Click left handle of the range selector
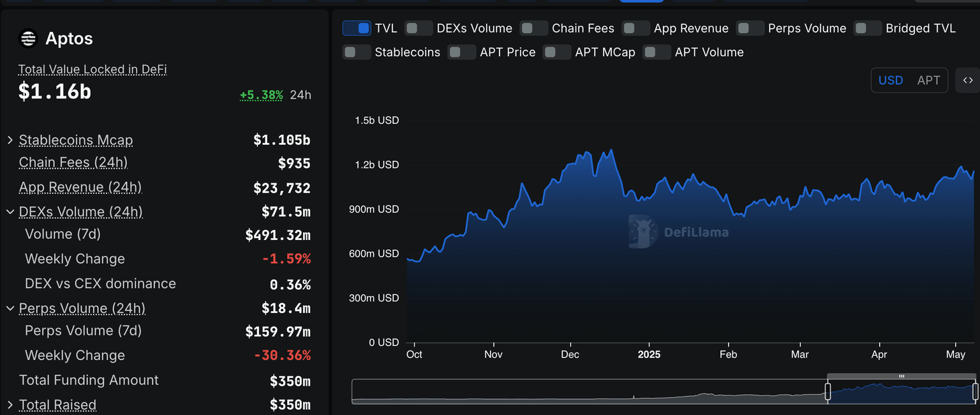980x415 pixels. [x=828, y=391]
